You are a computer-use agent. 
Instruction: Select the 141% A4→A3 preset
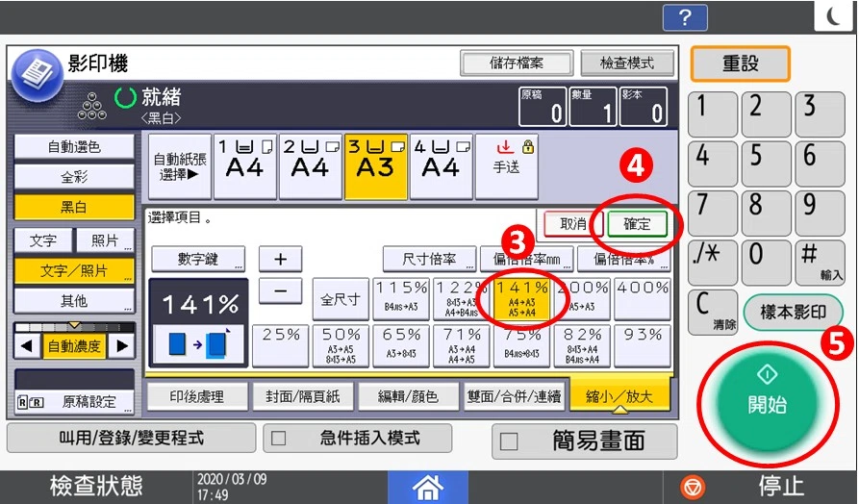point(521,299)
